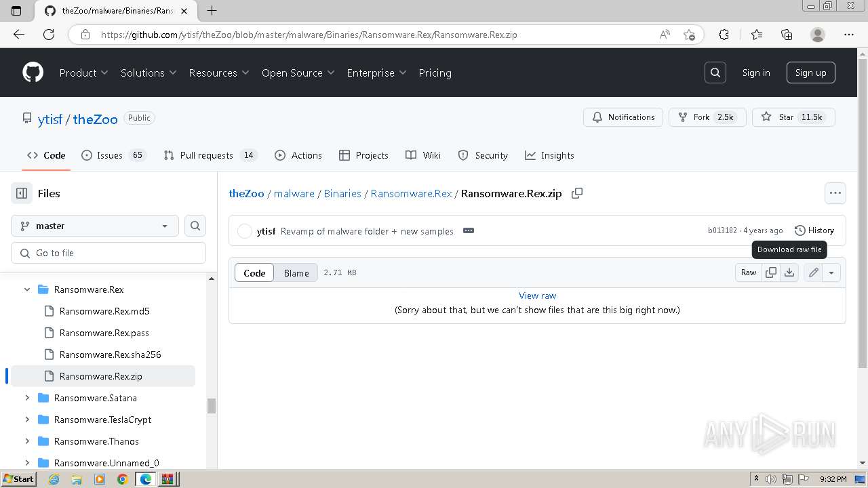Open Projects tab
The height and width of the screenshot is (488, 868).
363,155
